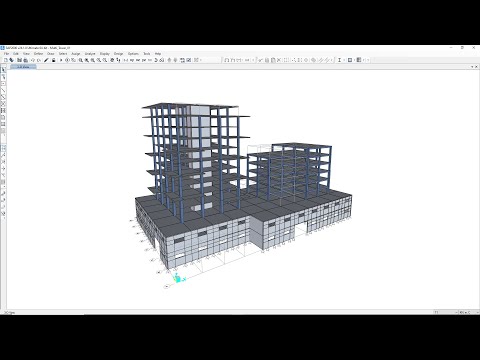The height and width of the screenshot is (360, 480).
Task: Toggle object shrink display
Action: pos(182,60)
